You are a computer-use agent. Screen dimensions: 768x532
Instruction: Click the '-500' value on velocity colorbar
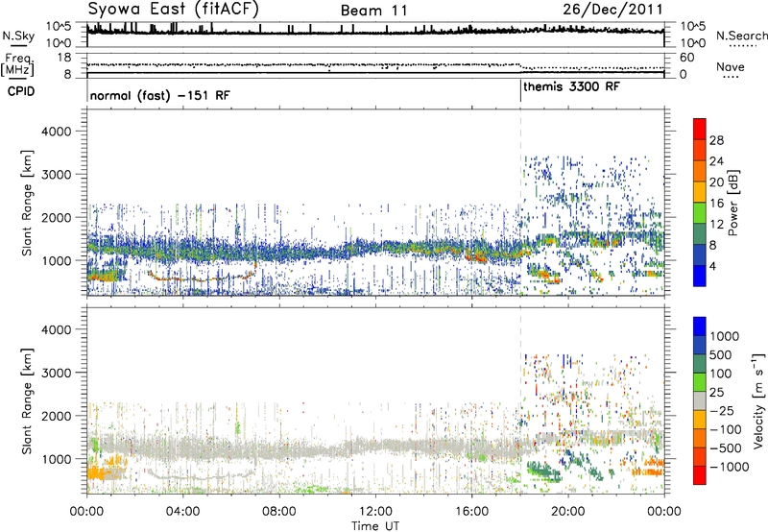[726, 448]
